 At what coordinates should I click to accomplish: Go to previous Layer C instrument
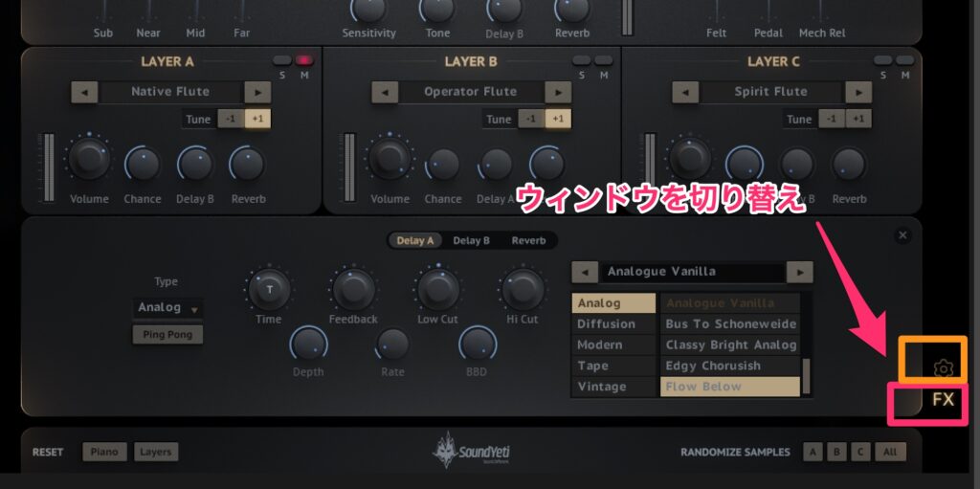click(x=685, y=92)
